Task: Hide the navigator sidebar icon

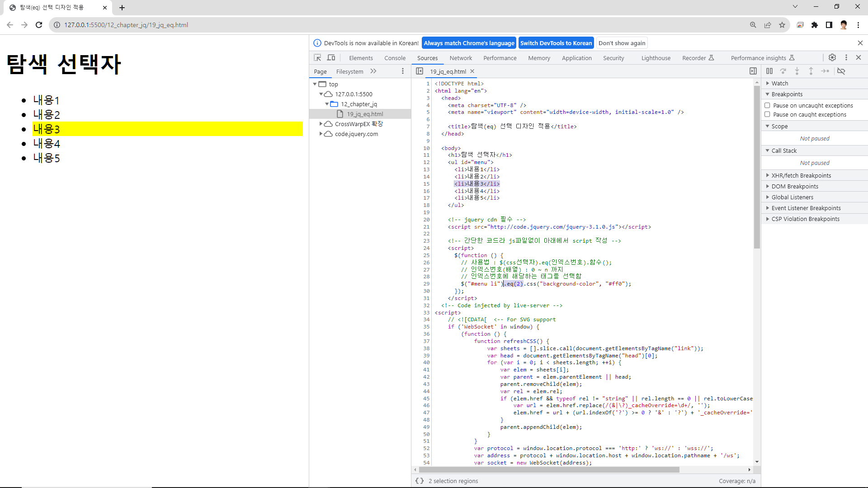Action: (x=420, y=71)
